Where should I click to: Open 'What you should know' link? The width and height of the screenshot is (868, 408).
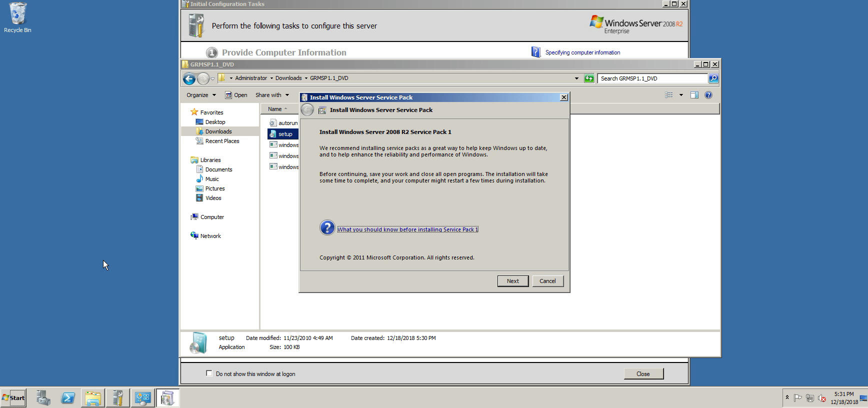coord(407,229)
